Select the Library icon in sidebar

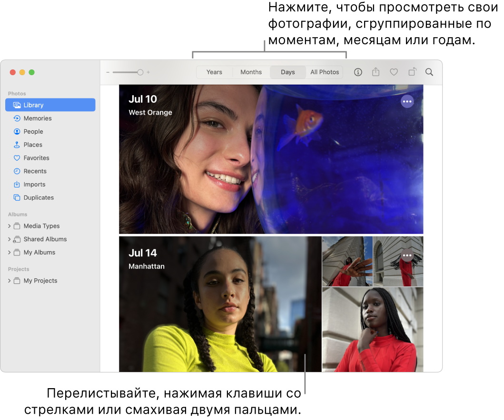click(17, 105)
